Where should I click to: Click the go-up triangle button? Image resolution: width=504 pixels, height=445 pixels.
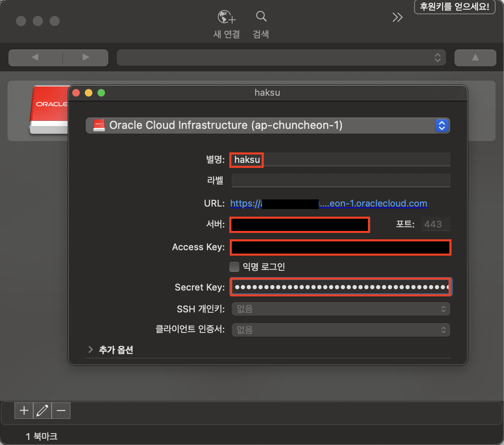click(475, 58)
